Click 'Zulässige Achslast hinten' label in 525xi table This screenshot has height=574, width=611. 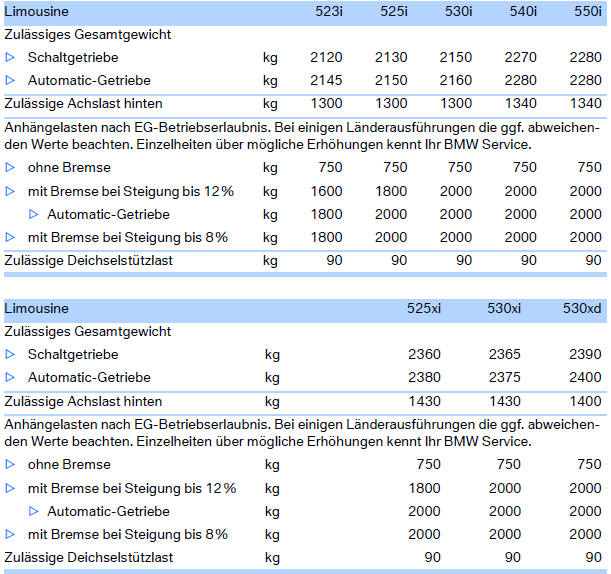click(x=83, y=402)
